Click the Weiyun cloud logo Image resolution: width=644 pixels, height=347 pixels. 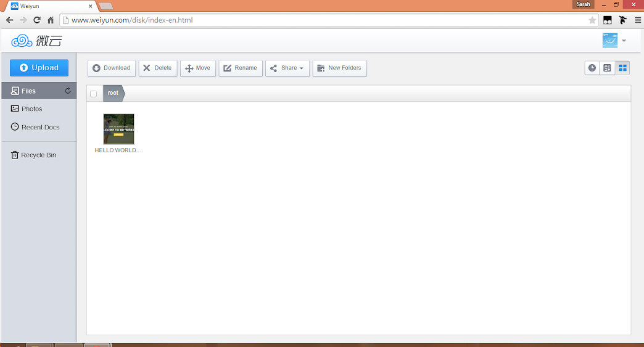(36, 41)
